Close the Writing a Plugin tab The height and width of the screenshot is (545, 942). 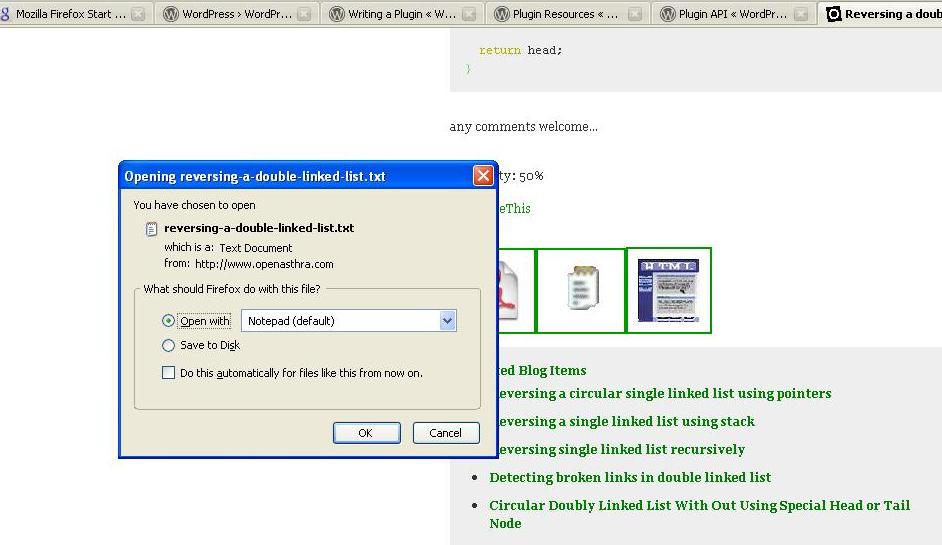(469, 14)
